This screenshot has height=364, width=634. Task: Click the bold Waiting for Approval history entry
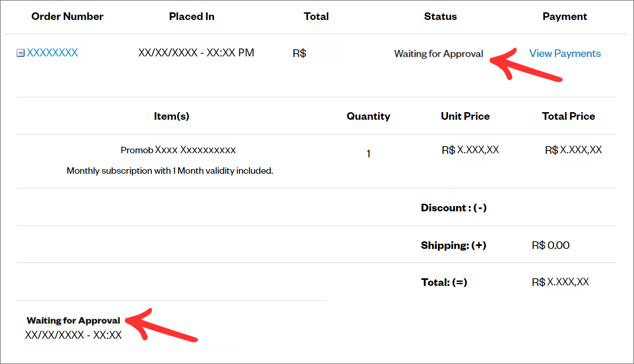click(73, 321)
